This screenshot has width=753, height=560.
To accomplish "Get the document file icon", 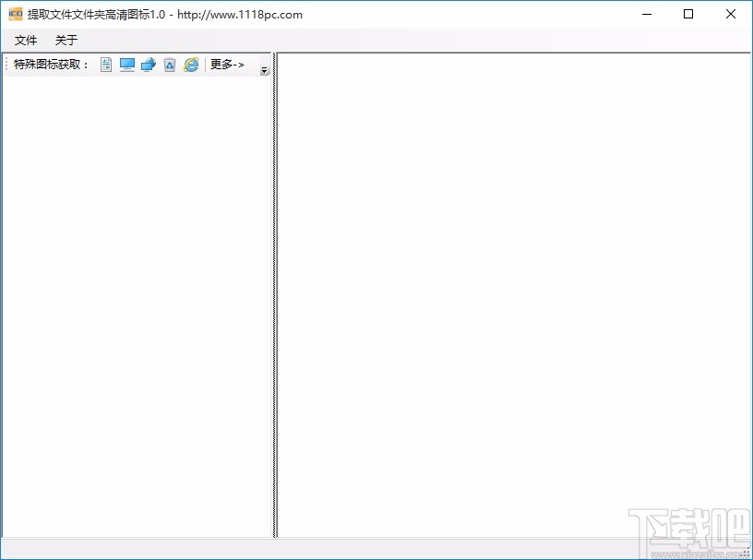I will point(106,65).
